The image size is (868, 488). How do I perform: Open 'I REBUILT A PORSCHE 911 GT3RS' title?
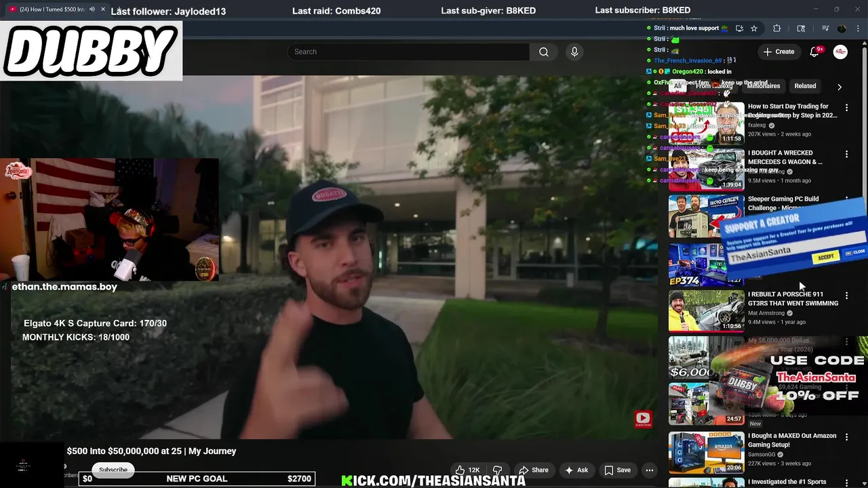pos(793,299)
